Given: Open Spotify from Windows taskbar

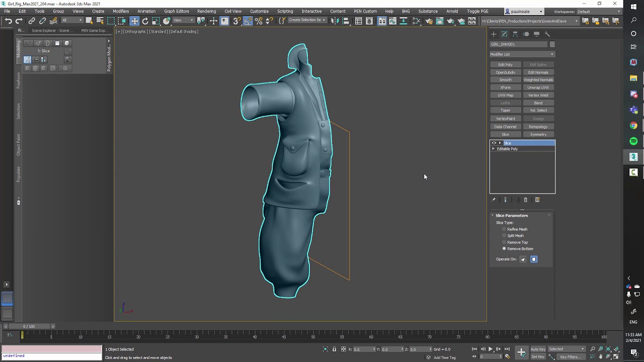Looking at the screenshot, I should tap(633, 141).
